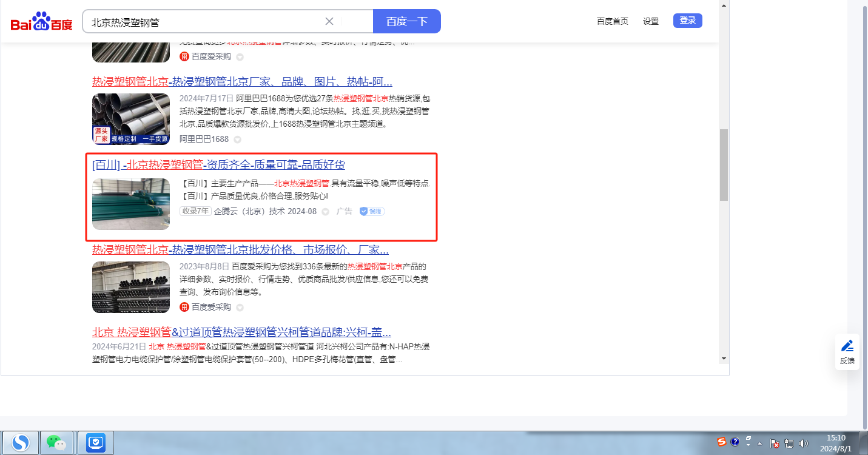868x455 pixels.
Task: Open the 反馈 feedback pencil icon
Action: pyautogui.click(x=847, y=346)
